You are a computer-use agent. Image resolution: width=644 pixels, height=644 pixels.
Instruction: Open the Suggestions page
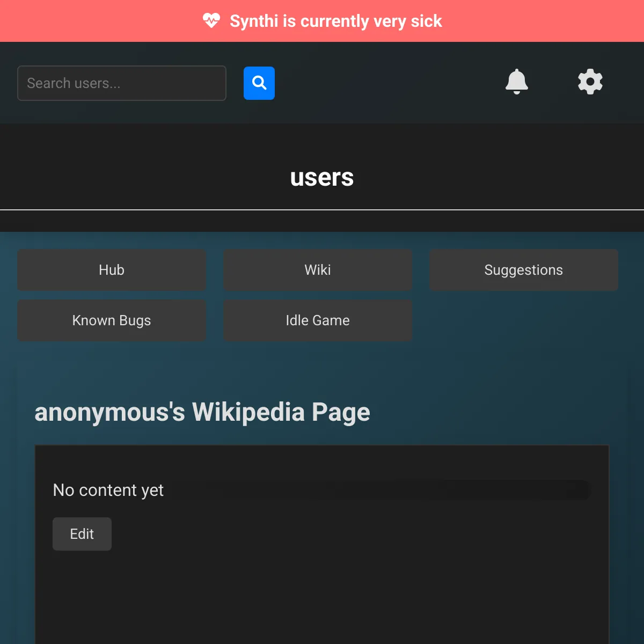(x=523, y=270)
